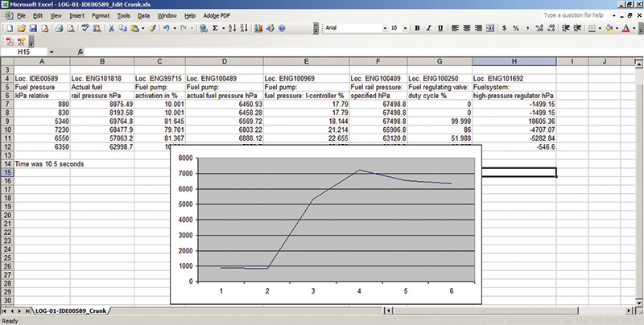This screenshot has width=644, height=325.
Task: Apply the red Font Color A
Action: point(626,28)
